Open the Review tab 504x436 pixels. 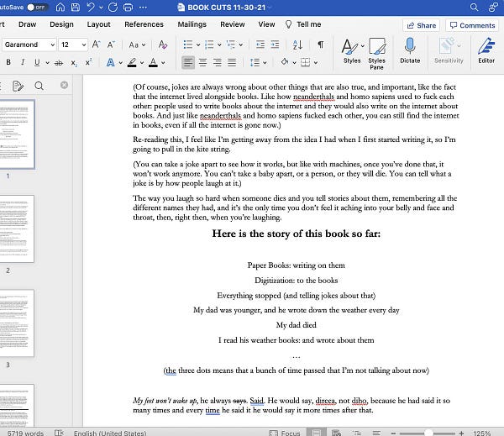tap(233, 24)
